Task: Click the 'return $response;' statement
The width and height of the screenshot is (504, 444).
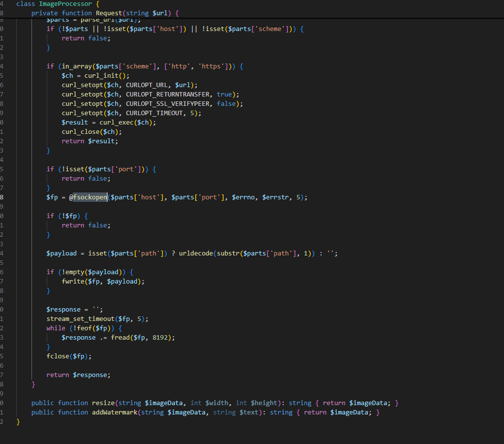Action: (79, 375)
